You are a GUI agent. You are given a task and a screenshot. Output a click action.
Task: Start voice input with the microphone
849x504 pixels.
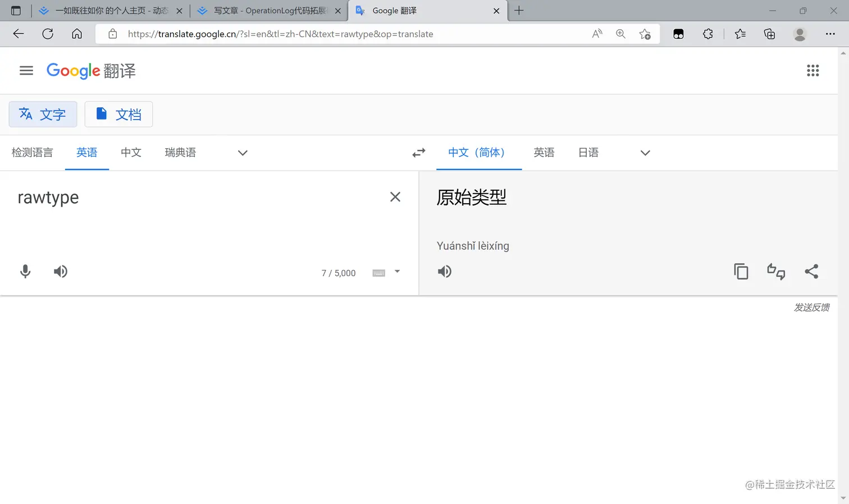25,272
